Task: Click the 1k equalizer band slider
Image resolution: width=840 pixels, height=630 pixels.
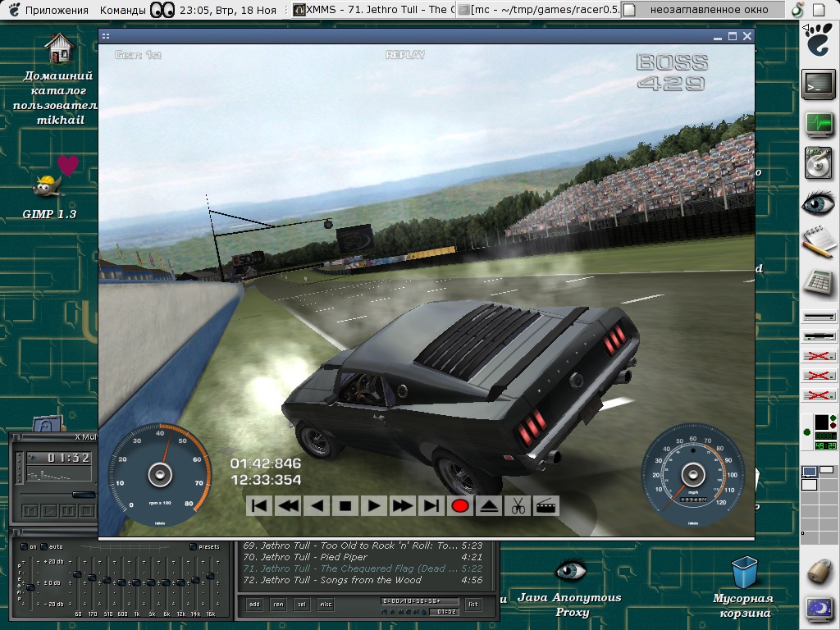Action: (137, 583)
